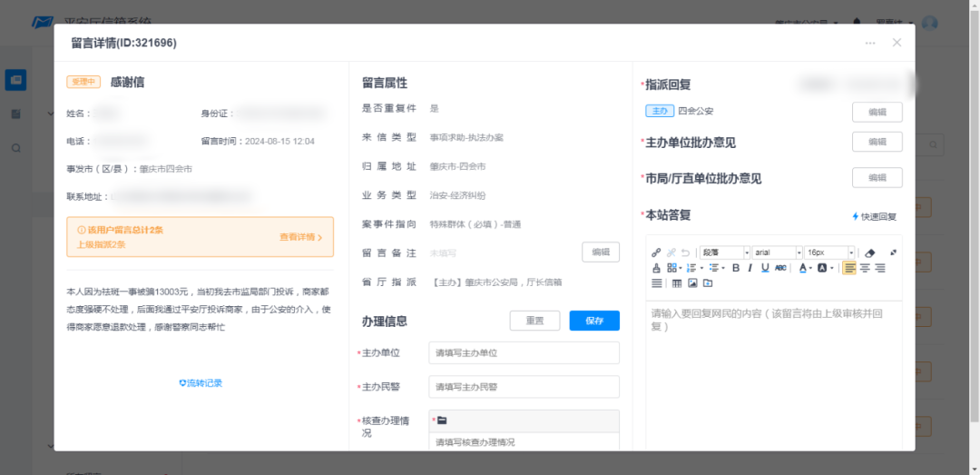This screenshot has width=980, height=475.
Task: Click the reply content editor area
Action: point(774,375)
